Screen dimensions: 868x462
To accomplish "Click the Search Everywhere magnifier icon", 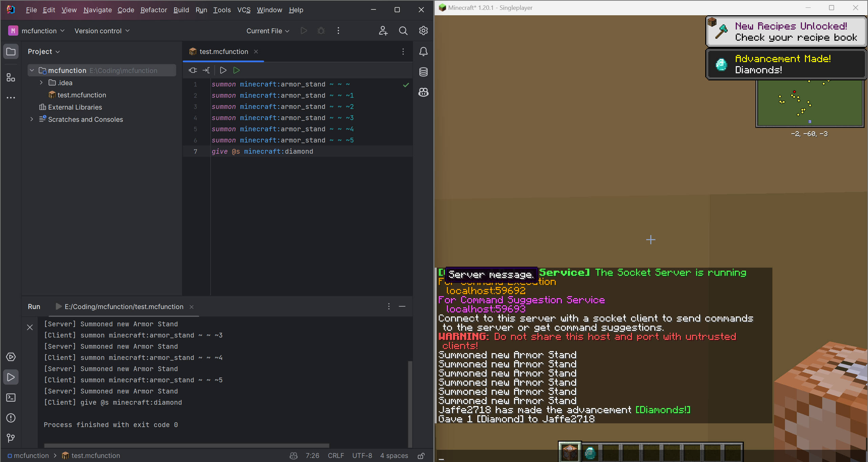I will [403, 31].
